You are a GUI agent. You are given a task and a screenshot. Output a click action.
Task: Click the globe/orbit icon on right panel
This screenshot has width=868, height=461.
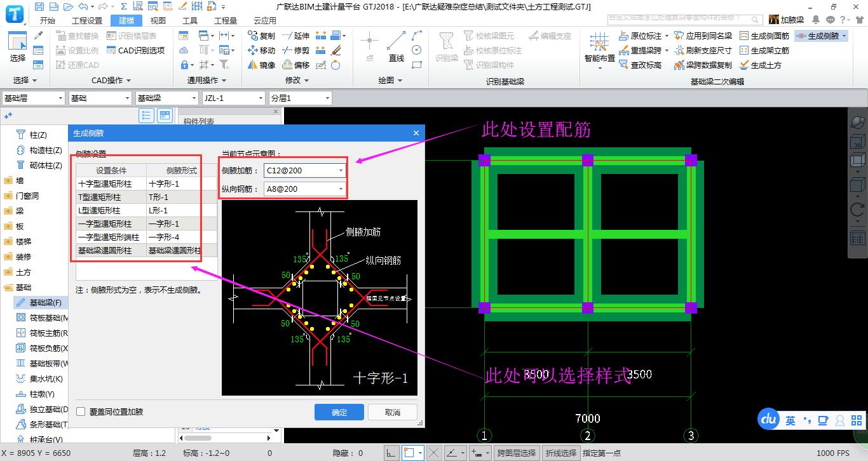(x=857, y=121)
